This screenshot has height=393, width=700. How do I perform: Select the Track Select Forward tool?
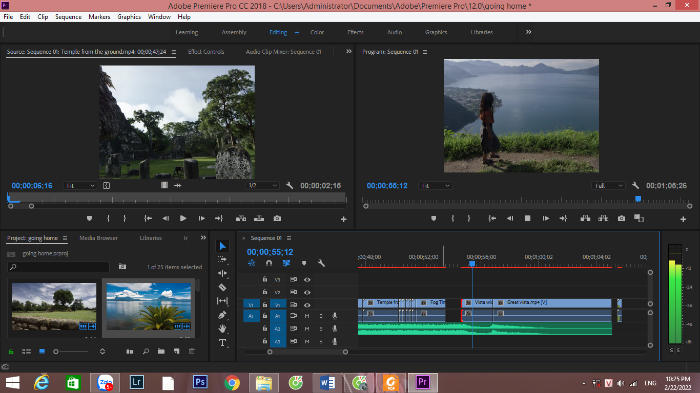coord(222,259)
